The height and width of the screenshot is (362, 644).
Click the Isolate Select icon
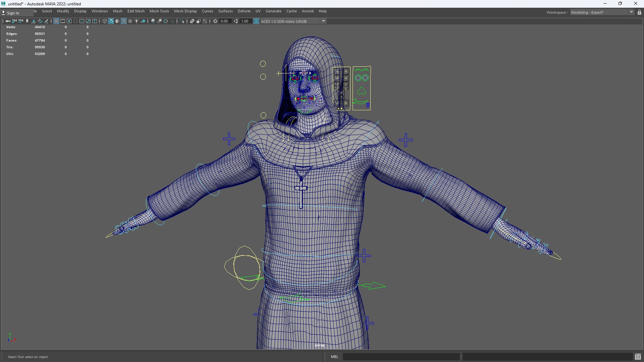(182, 21)
